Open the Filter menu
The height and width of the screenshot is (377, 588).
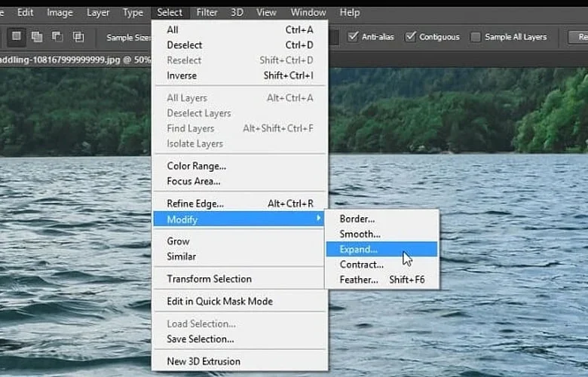tap(207, 13)
